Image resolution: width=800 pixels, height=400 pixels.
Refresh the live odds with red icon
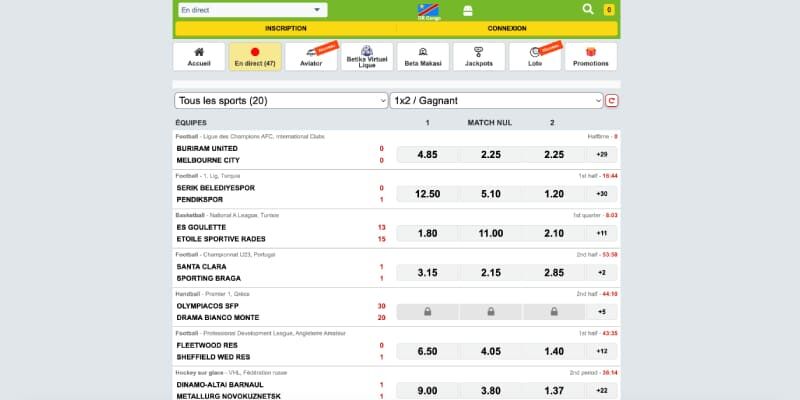click(x=612, y=101)
